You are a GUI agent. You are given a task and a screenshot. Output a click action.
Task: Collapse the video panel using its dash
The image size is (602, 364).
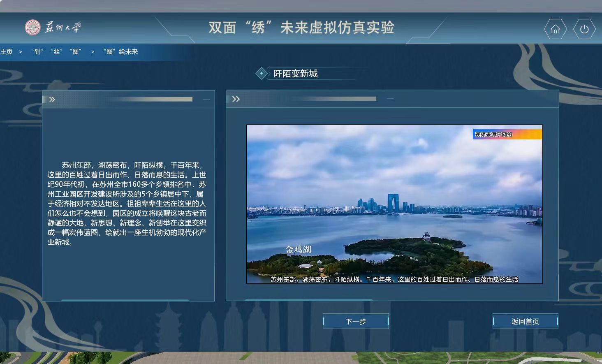tap(390, 99)
